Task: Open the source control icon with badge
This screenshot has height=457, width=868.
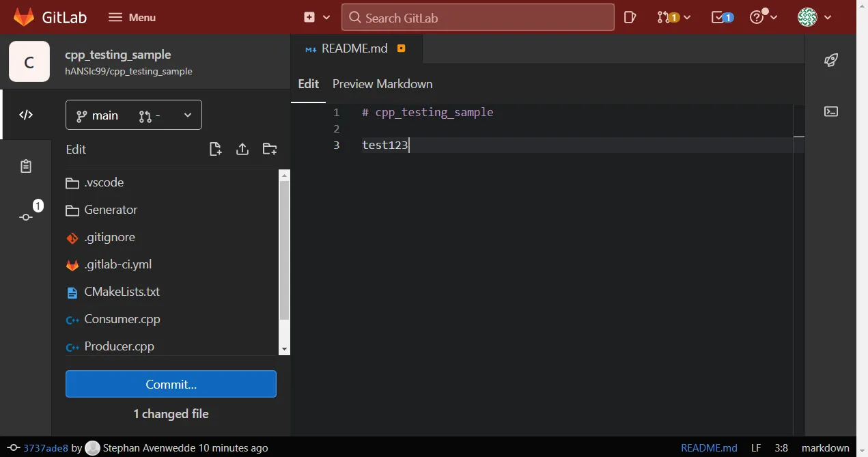Action: pyautogui.click(x=25, y=216)
